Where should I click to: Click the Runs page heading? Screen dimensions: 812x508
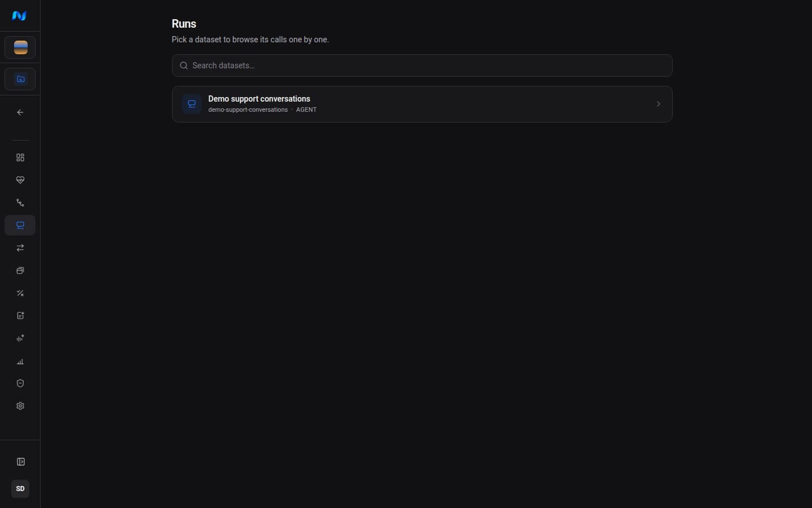click(184, 24)
